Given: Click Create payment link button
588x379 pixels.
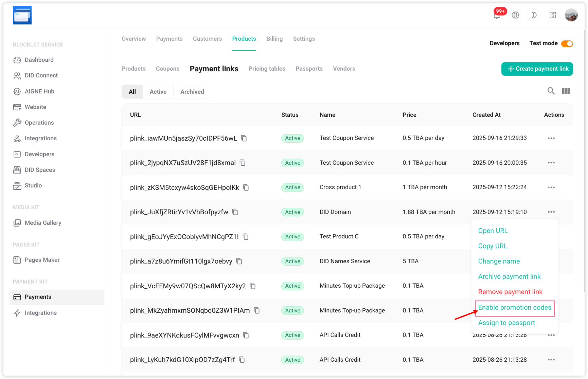Looking at the screenshot, I should 537,69.
